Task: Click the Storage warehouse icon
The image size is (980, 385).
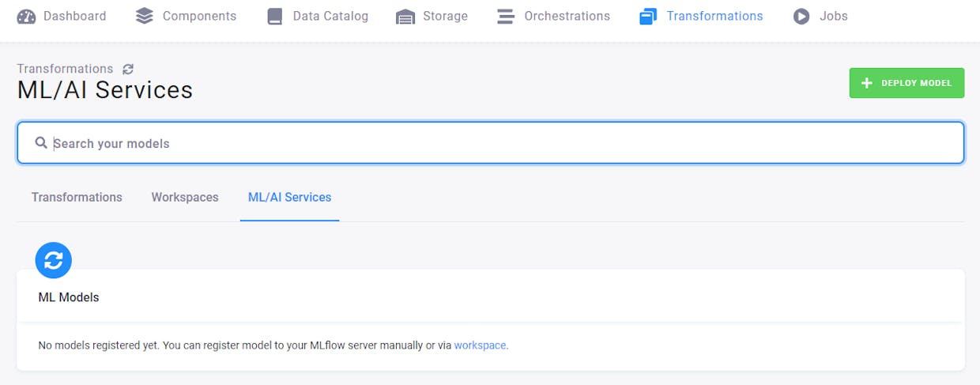Action: point(405,17)
